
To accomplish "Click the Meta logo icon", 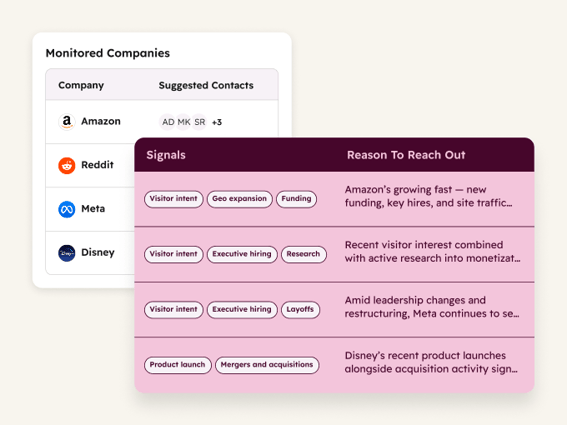I will point(67,209).
